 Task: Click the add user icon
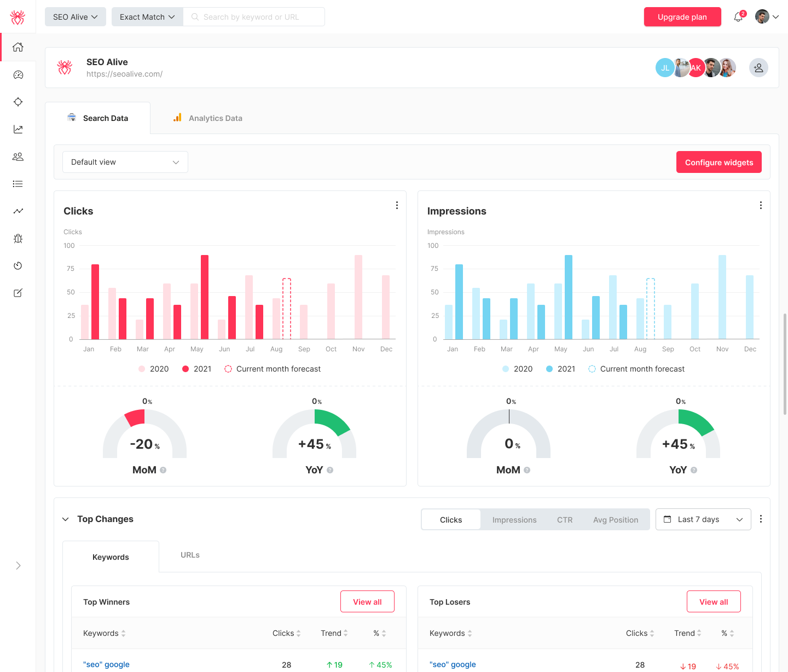pos(758,68)
